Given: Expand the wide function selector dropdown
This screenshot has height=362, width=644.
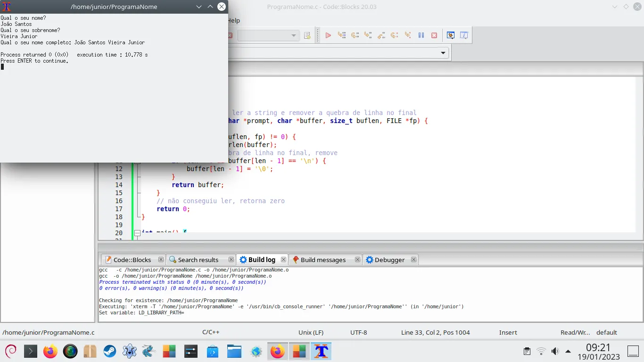Looking at the screenshot, I should click(x=443, y=53).
